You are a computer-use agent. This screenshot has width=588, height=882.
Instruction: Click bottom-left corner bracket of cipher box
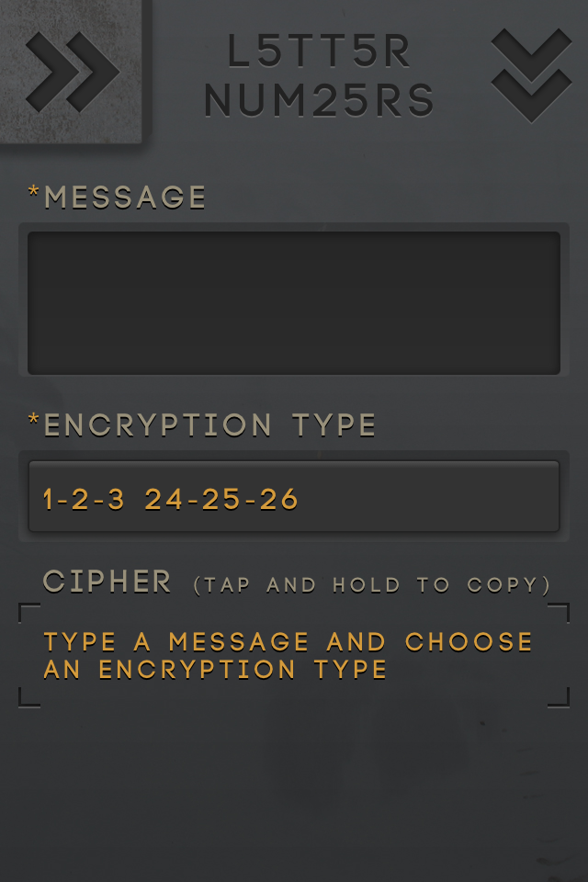point(29,697)
